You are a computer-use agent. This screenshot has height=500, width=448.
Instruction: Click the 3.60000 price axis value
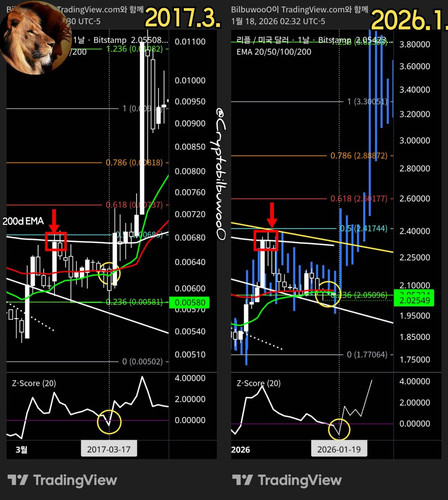coord(415,66)
